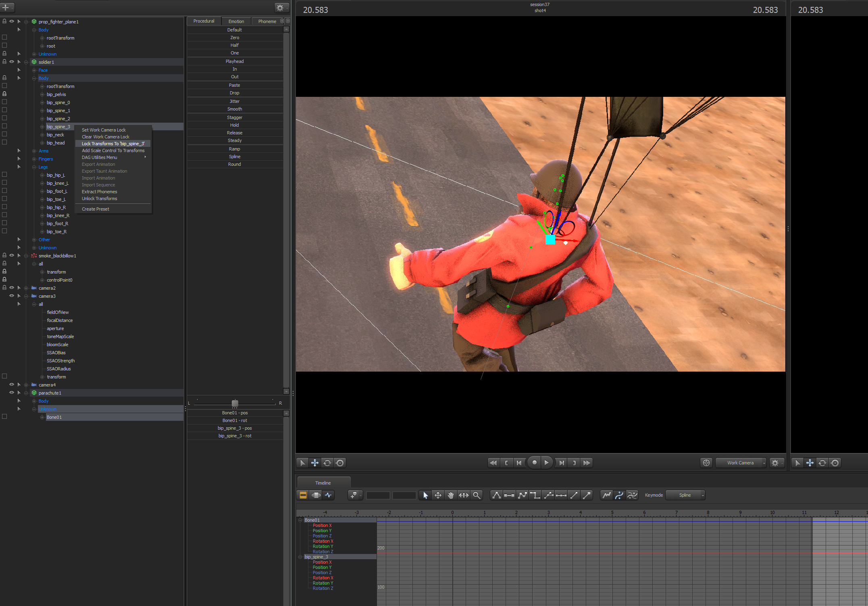This screenshot has height=606, width=868.
Task: Switch to the graph editor mode icon
Action: pos(329,495)
